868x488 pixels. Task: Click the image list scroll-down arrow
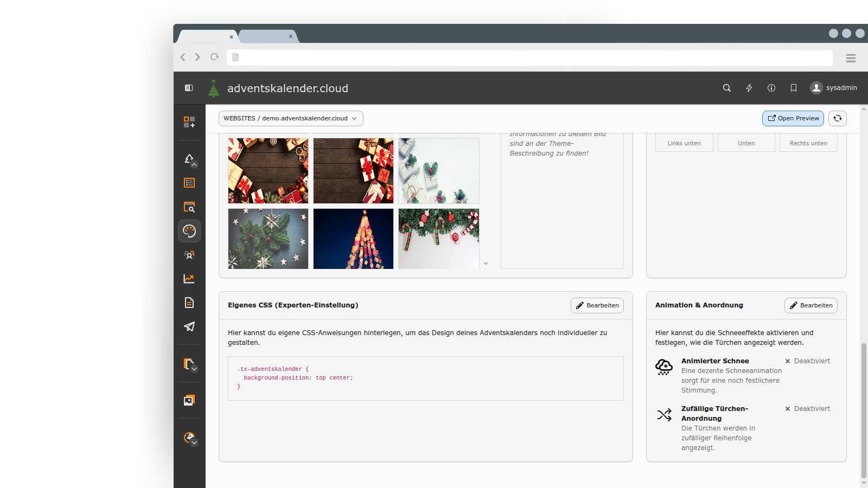(486, 264)
